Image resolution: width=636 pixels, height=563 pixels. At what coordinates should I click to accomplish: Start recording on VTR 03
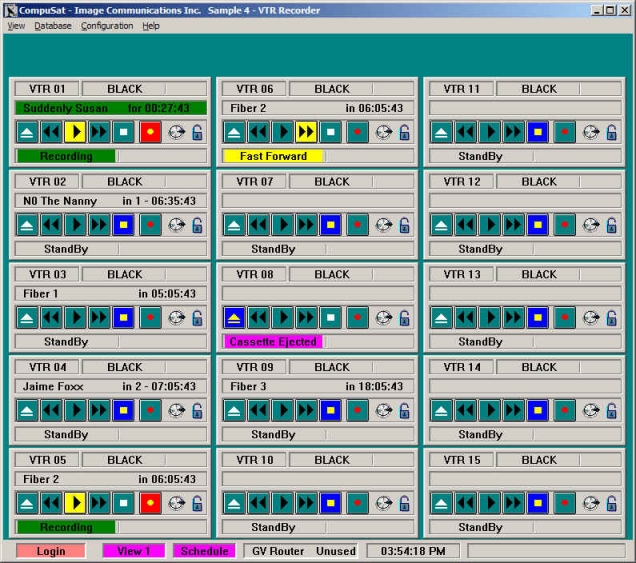150,317
